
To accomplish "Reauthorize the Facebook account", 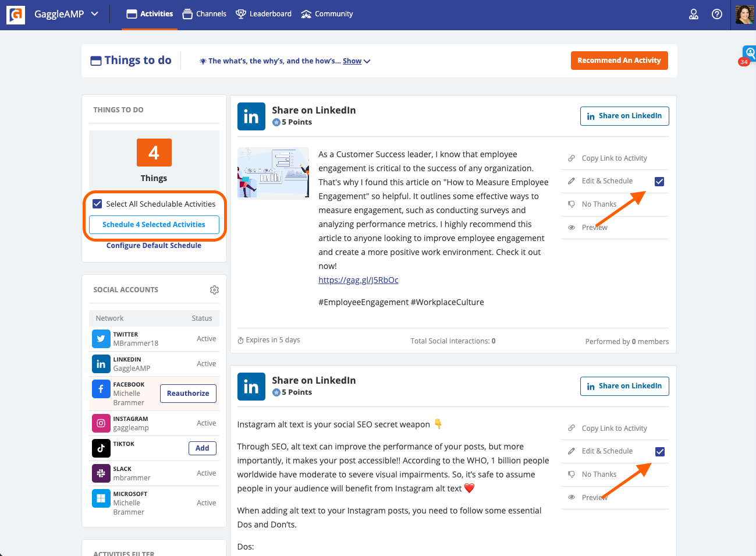I will pyautogui.click(x=188, y=394).
